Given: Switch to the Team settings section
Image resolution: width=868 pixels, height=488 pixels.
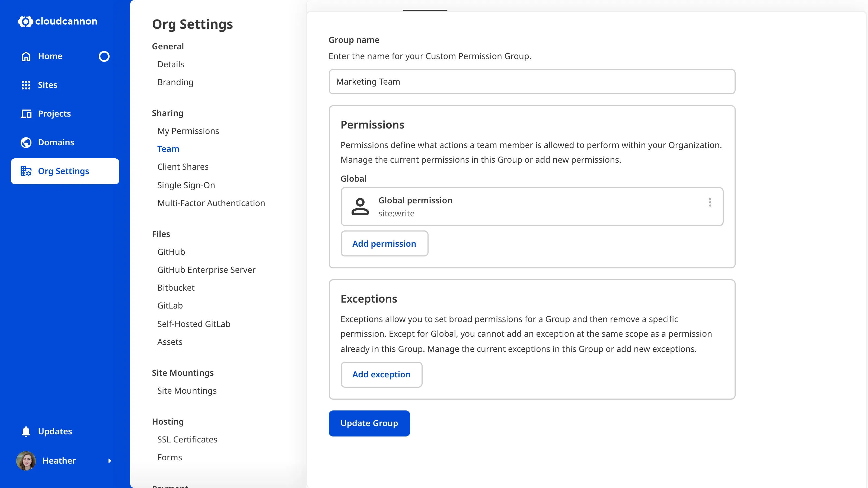Looking at the screenshot, I should 168,149.
